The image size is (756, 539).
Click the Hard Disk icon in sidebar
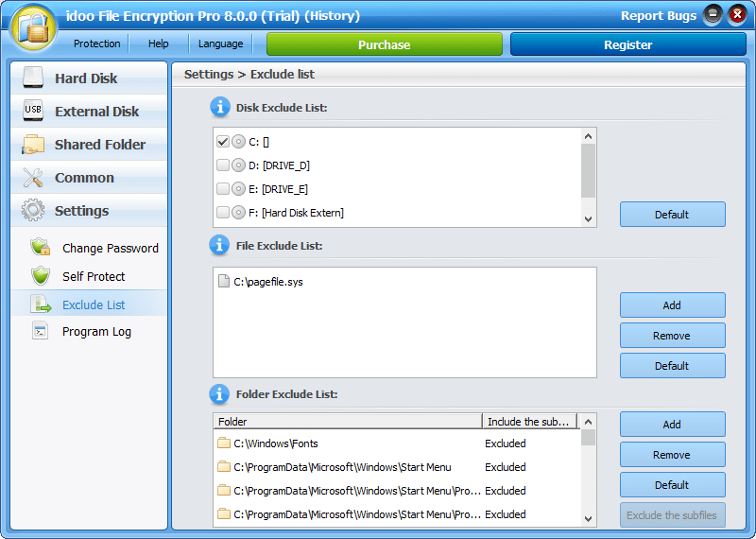pos(33,78)
